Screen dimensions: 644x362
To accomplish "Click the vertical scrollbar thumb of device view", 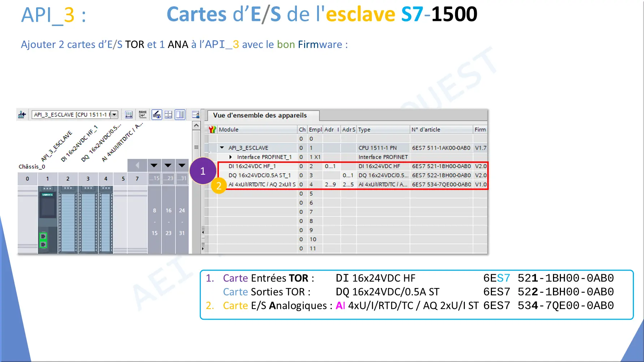I will pos(196,148).
